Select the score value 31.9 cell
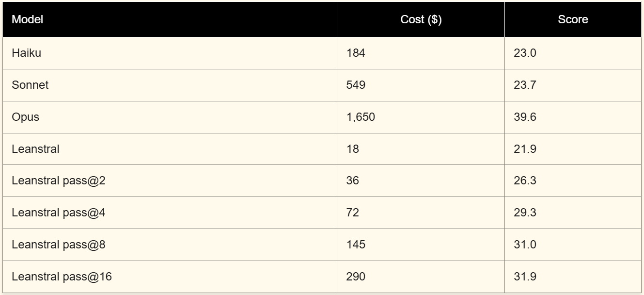The height and width of the screenshot is (295, 644). click(x=525, y=277)
